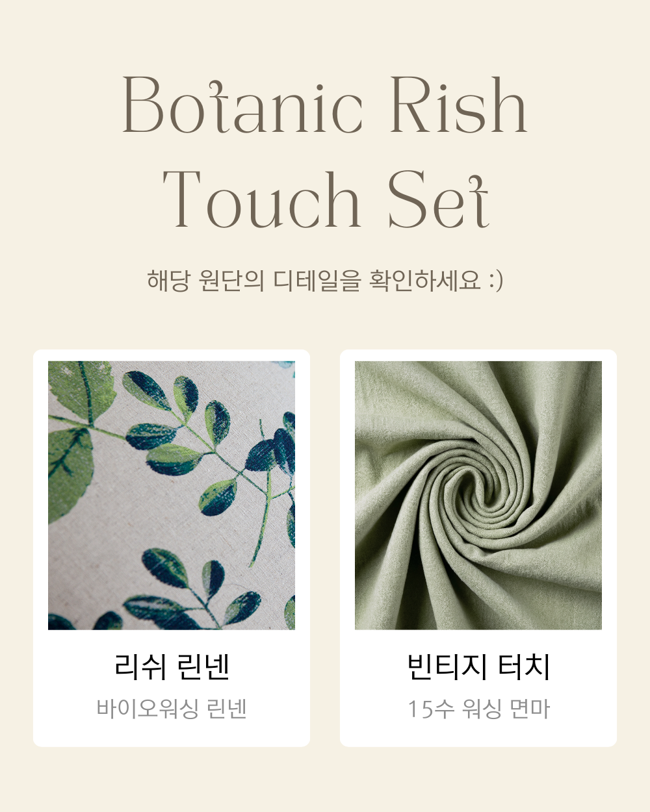Viewport: 650px width, 812px height.
Task: Click the 15수 워싱 면마 subtitle text
Action: 478,709
